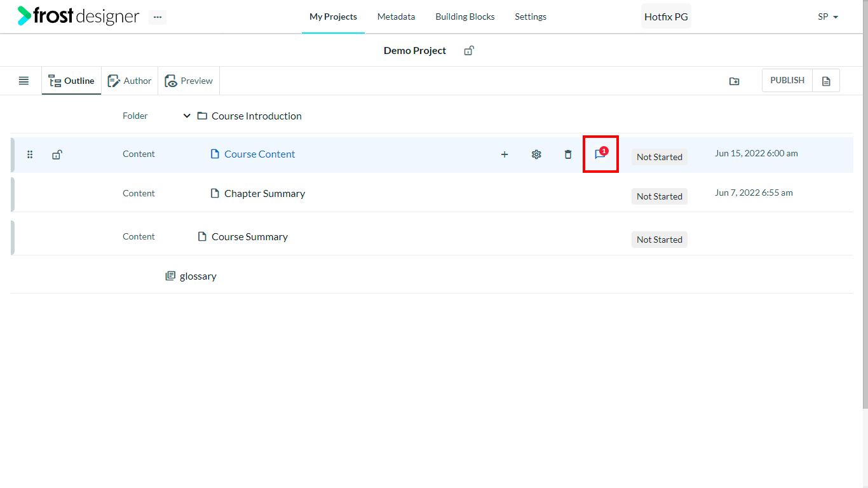The height and width of the screenshot is (488, 868).
Task: Click the Hotfix PG button
Action: coord(666,17)
